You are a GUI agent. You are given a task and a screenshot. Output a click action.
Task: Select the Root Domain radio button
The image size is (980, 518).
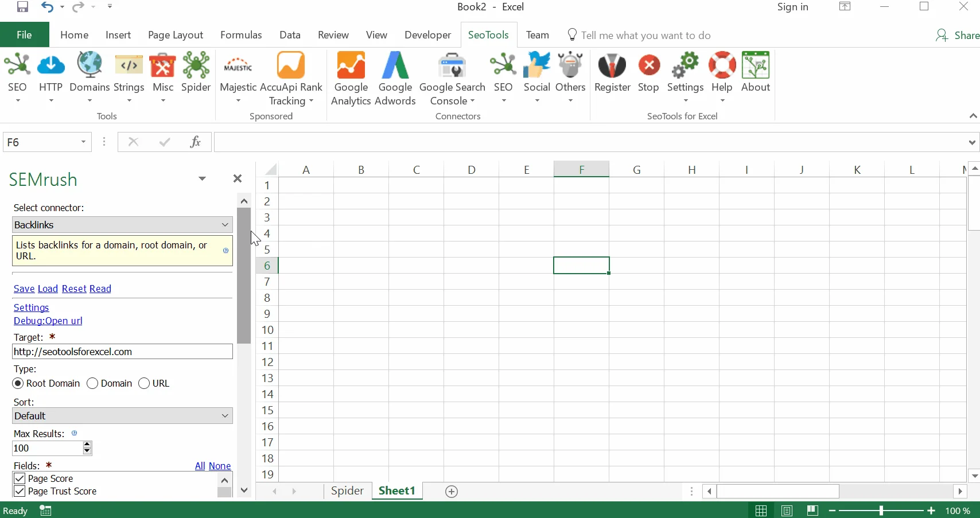18,383
